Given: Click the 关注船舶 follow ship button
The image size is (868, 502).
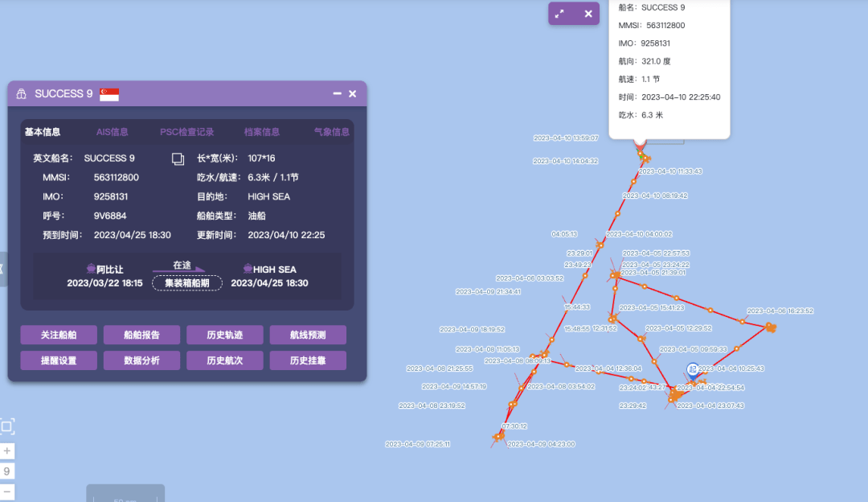Looking at the screenshot, I should pos(59,335).
